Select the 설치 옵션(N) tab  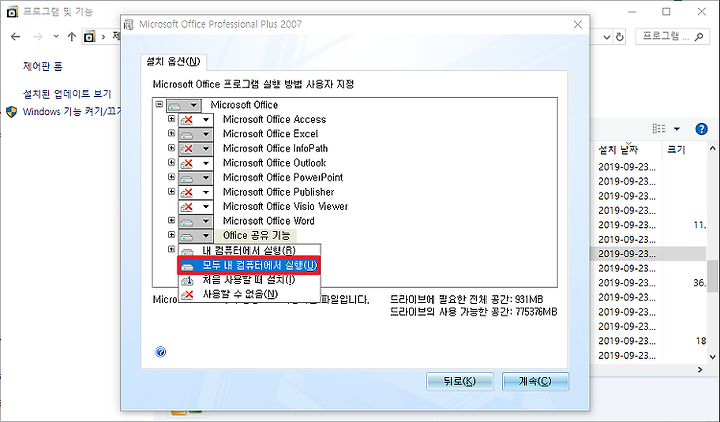(173, 62)
